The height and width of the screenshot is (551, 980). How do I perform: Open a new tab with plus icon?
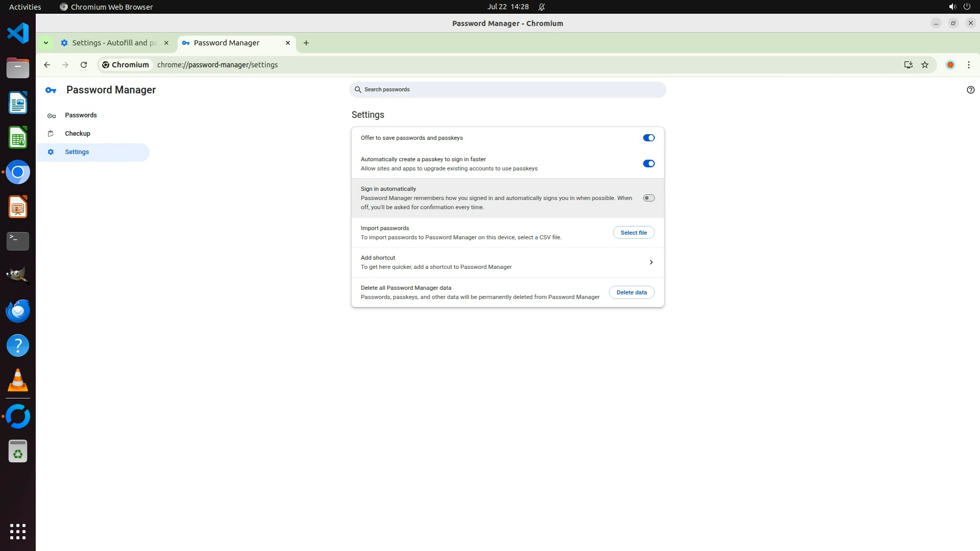click(306, 43)
